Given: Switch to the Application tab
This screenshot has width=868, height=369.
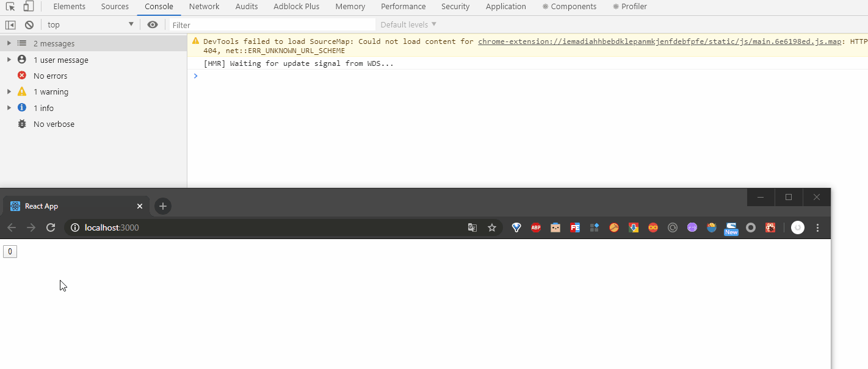Looking at the screenshot, I should click(506, 7).
